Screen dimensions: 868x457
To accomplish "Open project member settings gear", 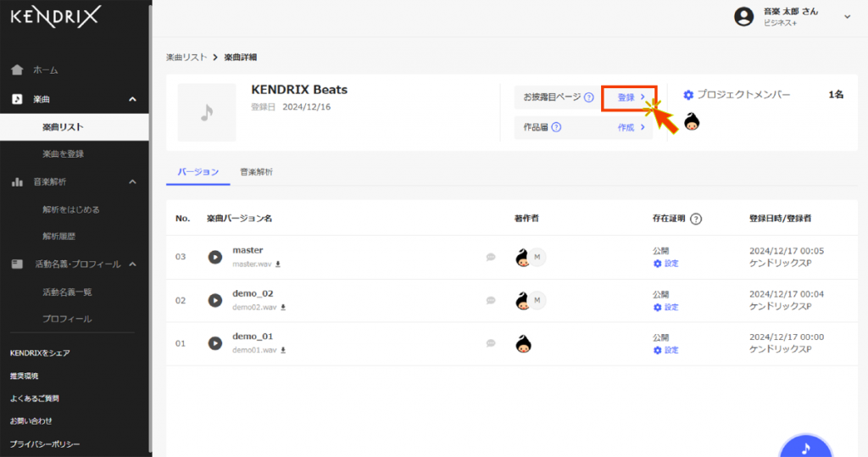I will click(x=688, y=95).
